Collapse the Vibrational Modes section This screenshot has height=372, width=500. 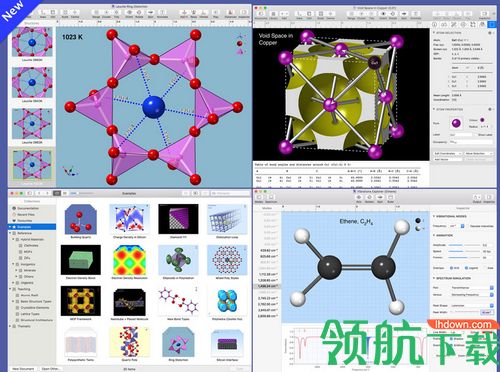tap(434, 216)
